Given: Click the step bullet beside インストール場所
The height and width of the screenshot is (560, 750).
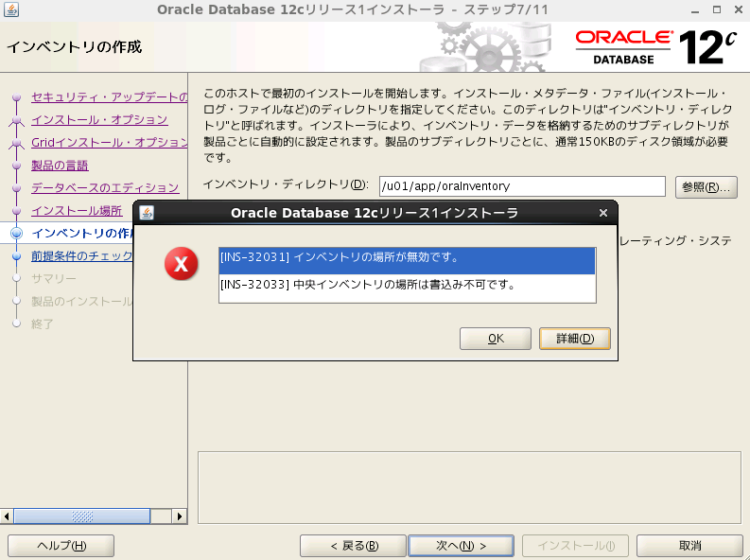Looking at the screenshot, I should [17, 211].
